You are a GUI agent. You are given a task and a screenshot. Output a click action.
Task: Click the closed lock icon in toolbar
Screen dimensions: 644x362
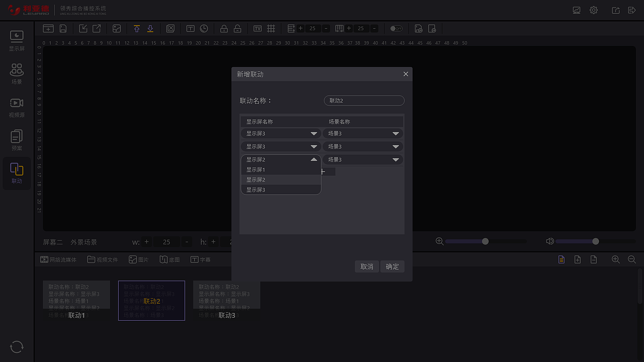pos(224,29)
